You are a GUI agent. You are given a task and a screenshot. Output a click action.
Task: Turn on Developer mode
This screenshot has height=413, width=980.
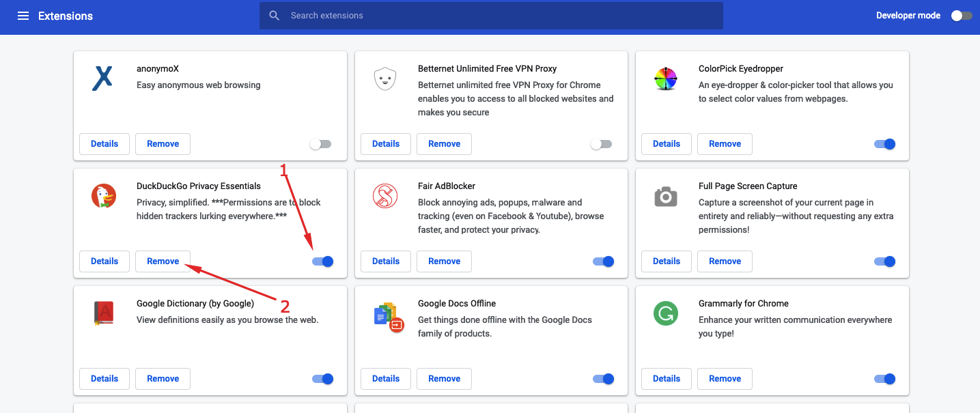[961, 15]
